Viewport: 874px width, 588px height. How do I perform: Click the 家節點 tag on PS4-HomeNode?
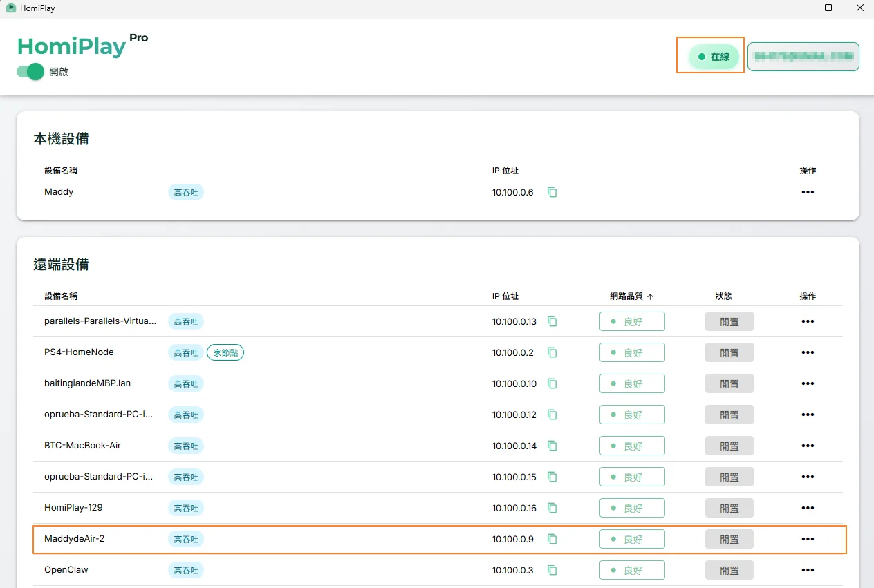[225, 352]
